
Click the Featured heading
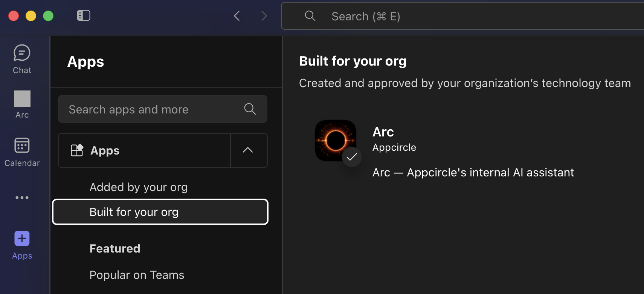click(x=115, y=248)
